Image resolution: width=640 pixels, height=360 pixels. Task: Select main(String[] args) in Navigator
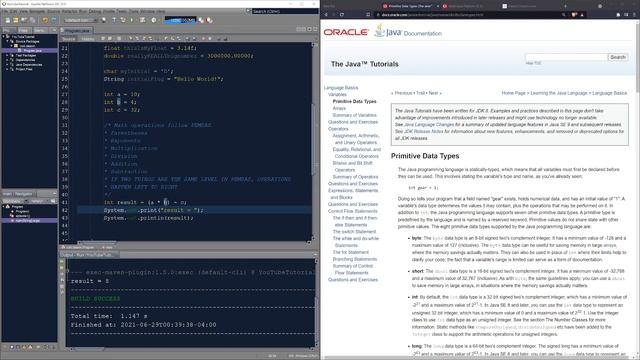pos(28,220)
